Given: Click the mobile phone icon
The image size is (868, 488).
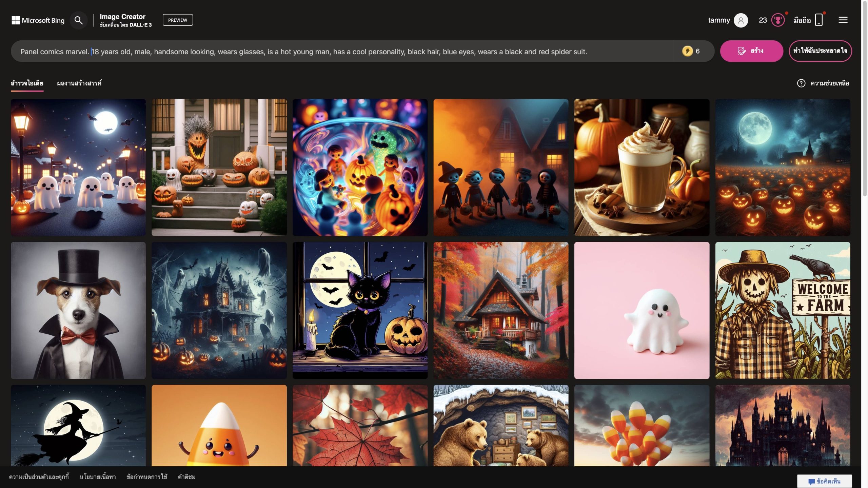Looking at the screenshot, I should (x=818, y=20).
